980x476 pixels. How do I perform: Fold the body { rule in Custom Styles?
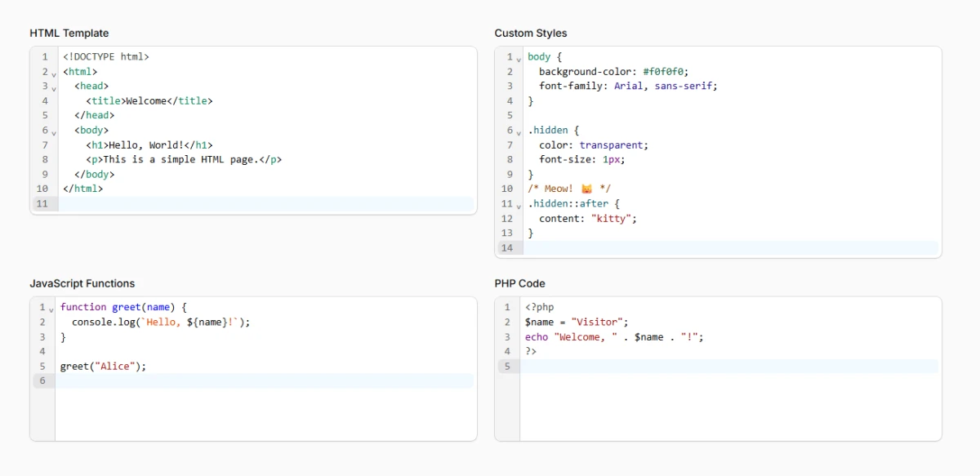click(519, 59)
